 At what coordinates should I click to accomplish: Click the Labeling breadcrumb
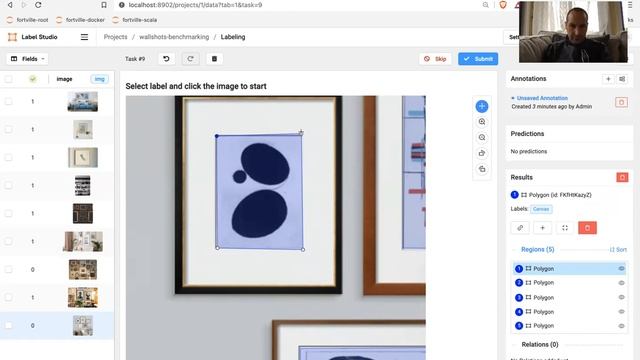point(233,37)
